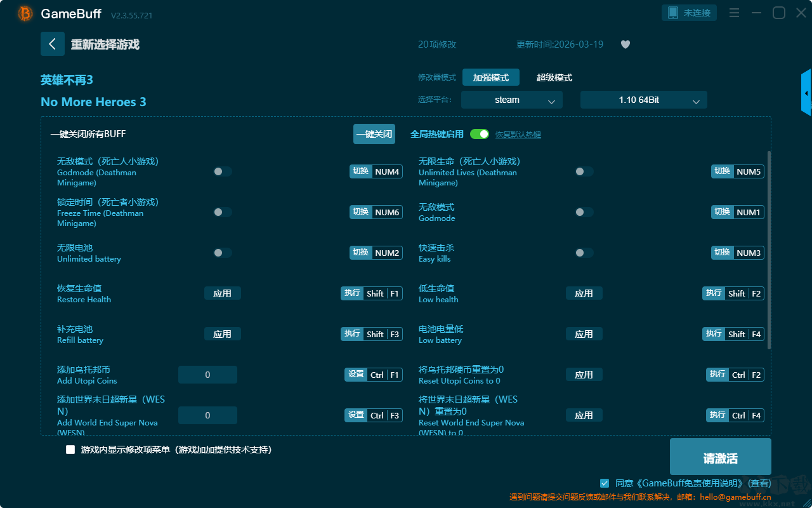
Task: Click the 重新选择游戏 heading text
Action: pos(105,44)
